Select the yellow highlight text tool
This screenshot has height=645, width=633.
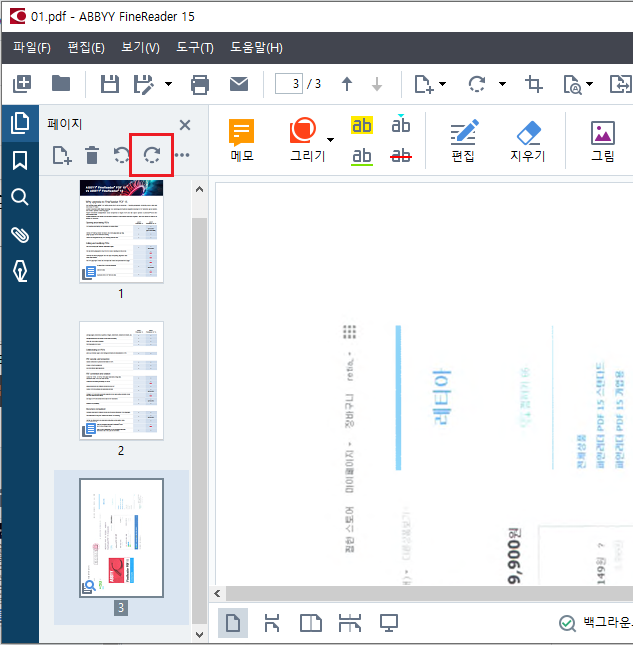[x=362, y=125]
